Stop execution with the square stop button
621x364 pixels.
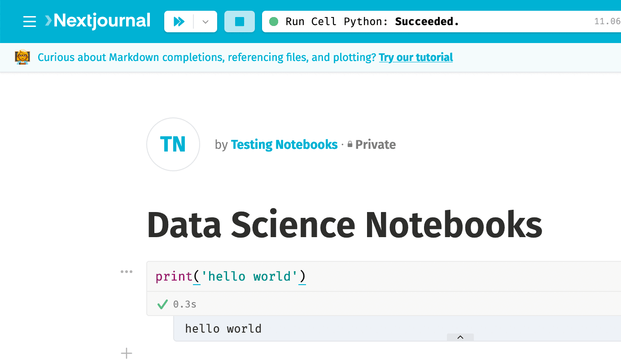(x=240, y=21)
